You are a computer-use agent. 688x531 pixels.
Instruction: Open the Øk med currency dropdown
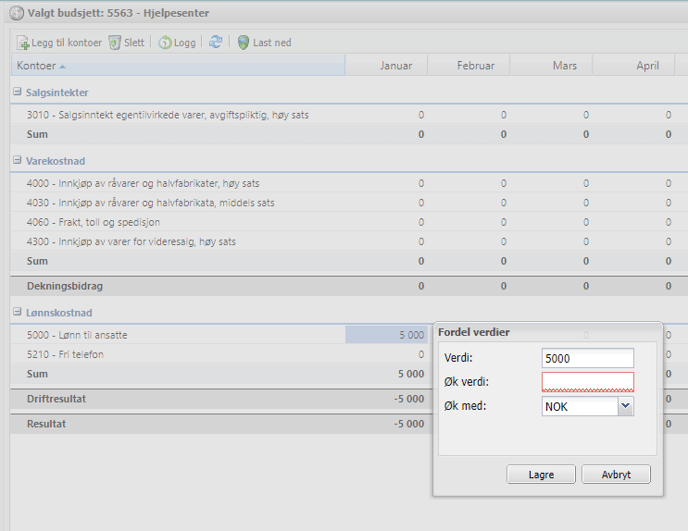pos(626,406)
